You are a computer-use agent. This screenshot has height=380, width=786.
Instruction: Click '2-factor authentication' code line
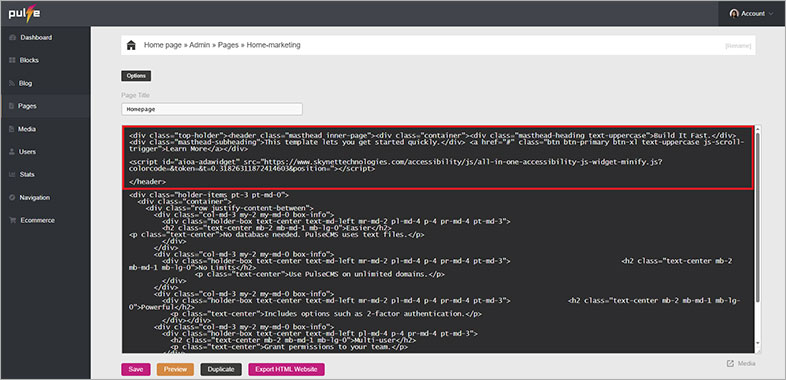326,314
